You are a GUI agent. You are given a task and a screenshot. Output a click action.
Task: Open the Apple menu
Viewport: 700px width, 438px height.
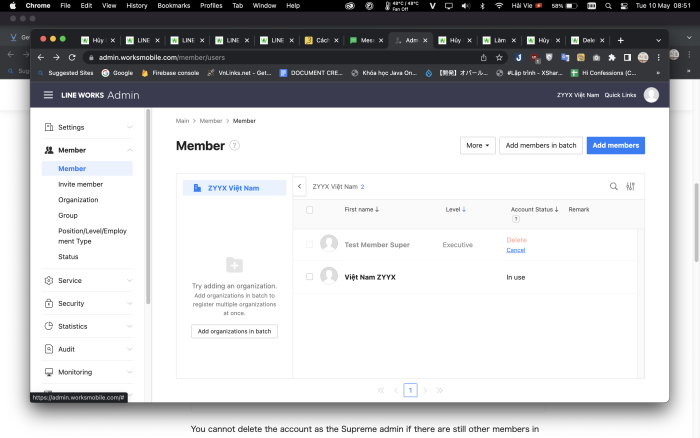(12, 6)
